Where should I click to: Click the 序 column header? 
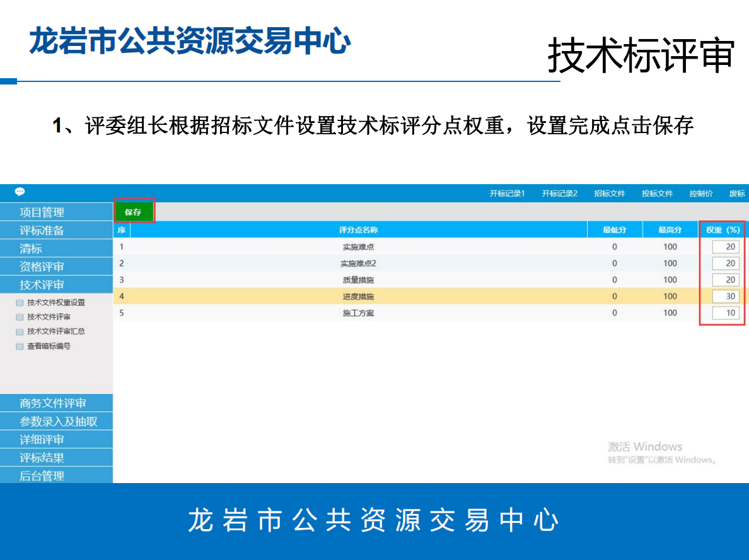(x=122, y=230)
